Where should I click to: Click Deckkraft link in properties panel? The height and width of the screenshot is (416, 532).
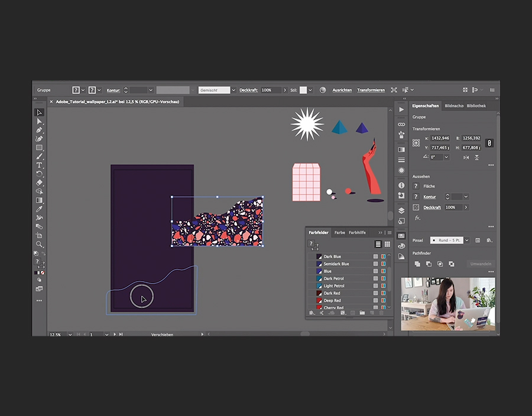point(432,207)
